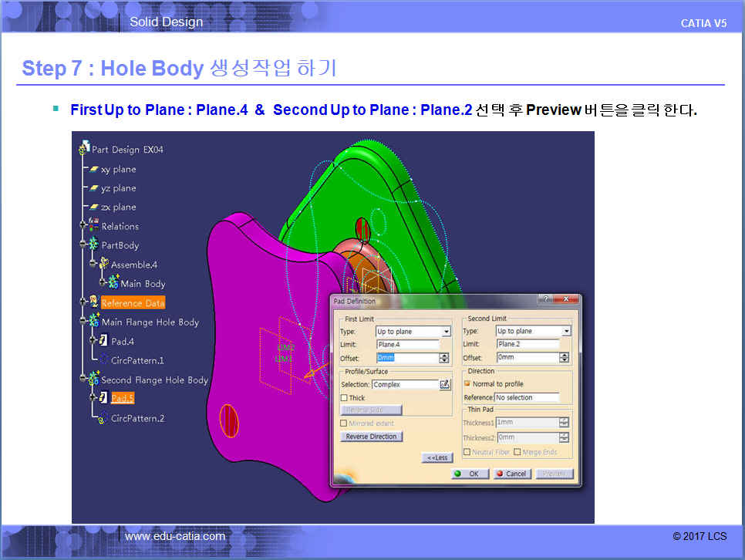Expand the Reference Data tree node
The width and height of the screenshot is (745, 560).
click(82, 303)
